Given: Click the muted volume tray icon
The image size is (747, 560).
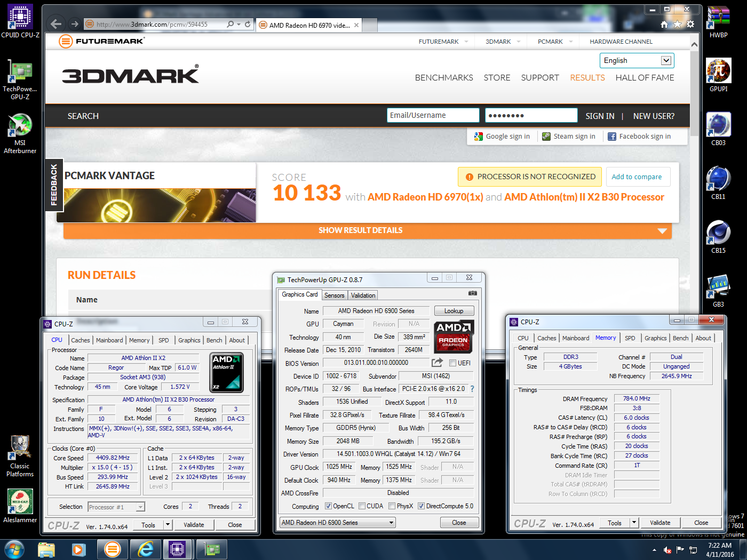Looking at the screenshot, I should [667, 550].
